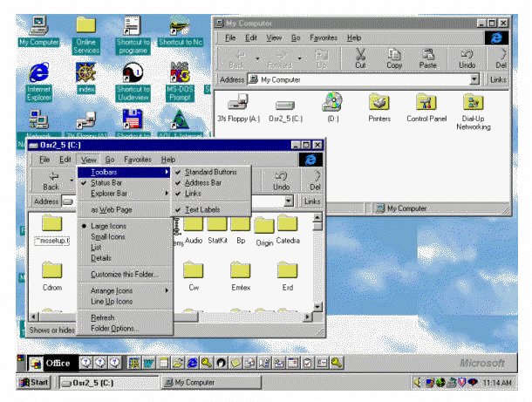Viewport: 532px width, 402px height.
Task: Click the Copy toolbar icon
Action: [x=394, y=58]
